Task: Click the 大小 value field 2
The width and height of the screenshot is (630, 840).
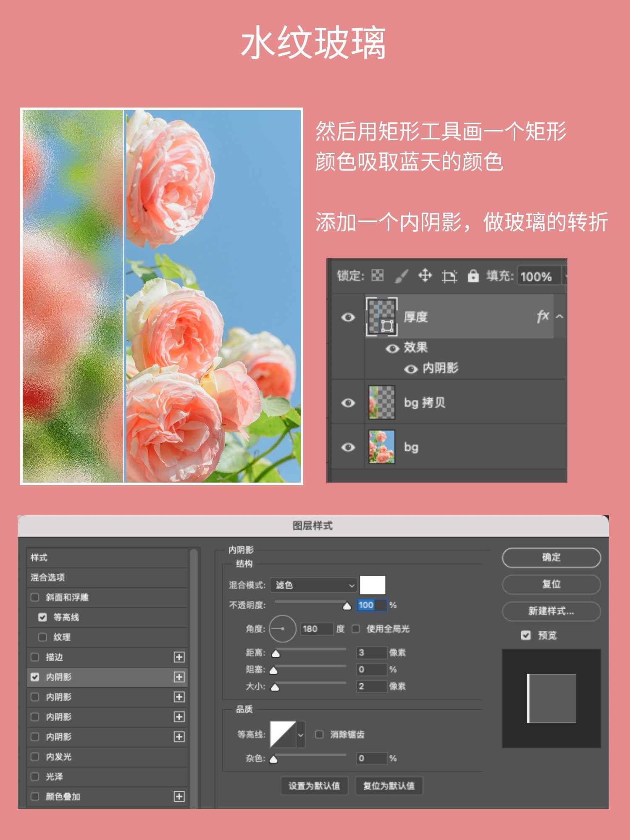Action: 372,686
